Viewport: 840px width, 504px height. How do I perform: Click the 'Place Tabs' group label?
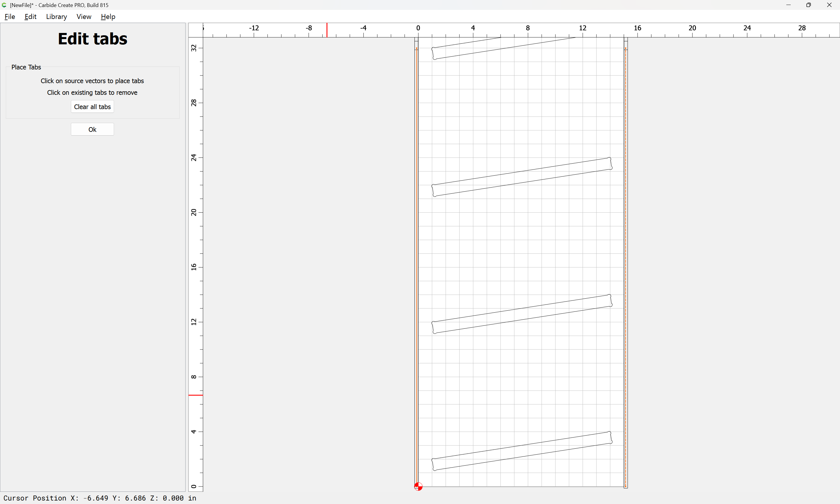point(26,67)
